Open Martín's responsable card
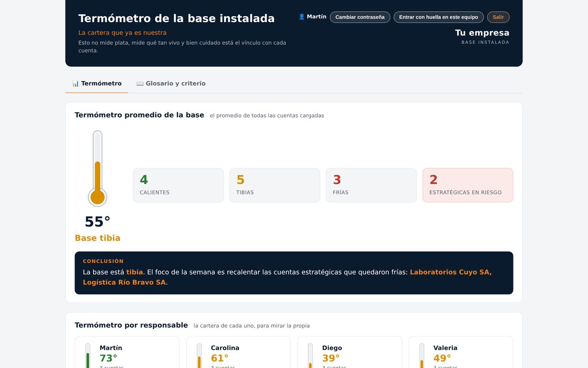 coord(127,352)
